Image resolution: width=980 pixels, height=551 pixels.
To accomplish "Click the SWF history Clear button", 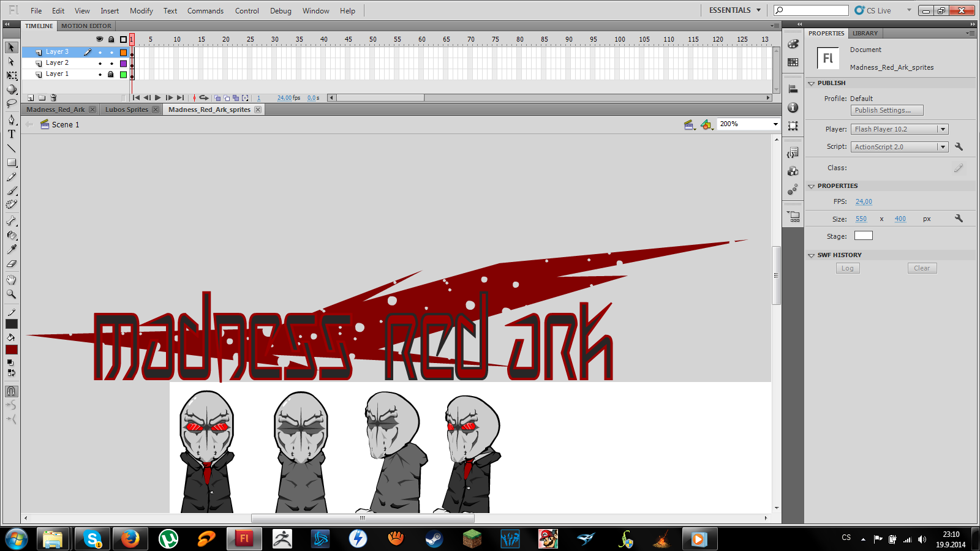I will tap(922, 268).
